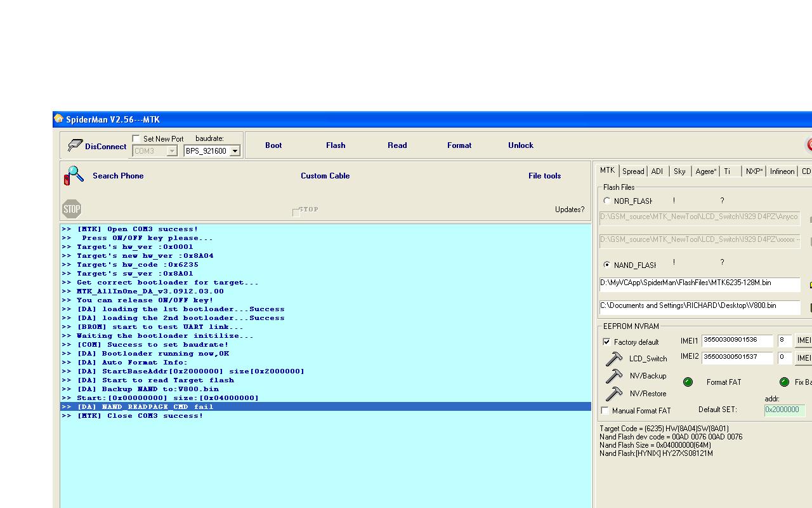
Task: Enable the Set New Port checkbox
Action: pos(136,138)
